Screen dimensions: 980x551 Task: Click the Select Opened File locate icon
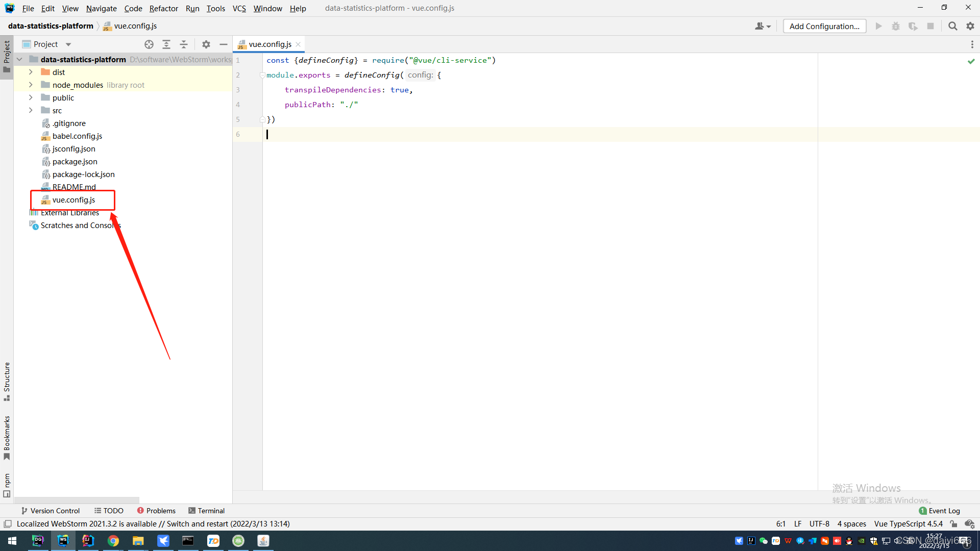click(x=149, y=44)
